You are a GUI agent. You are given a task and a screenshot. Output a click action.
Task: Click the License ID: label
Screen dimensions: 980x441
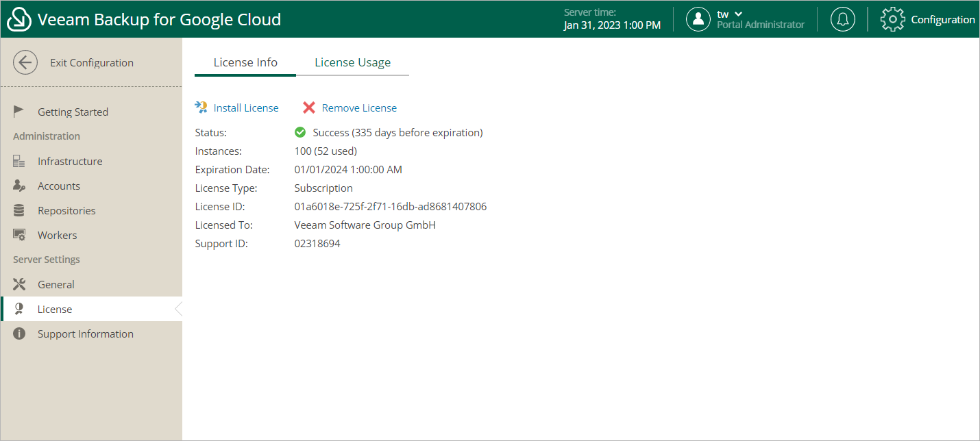tap(220, 206)
